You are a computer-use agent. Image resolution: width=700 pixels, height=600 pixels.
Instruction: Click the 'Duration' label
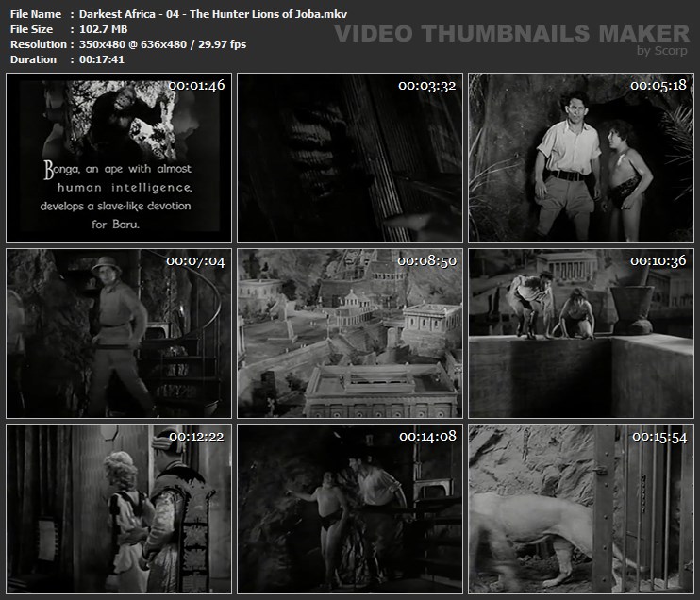pos(33,59)
